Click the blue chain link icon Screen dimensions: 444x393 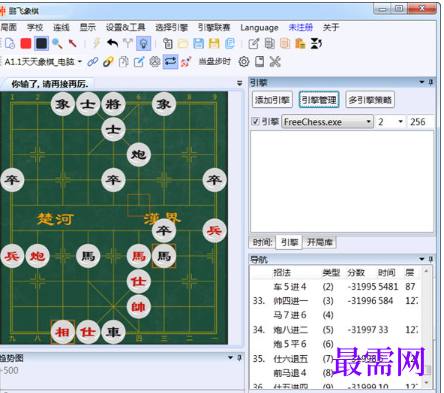coord(93,62)
